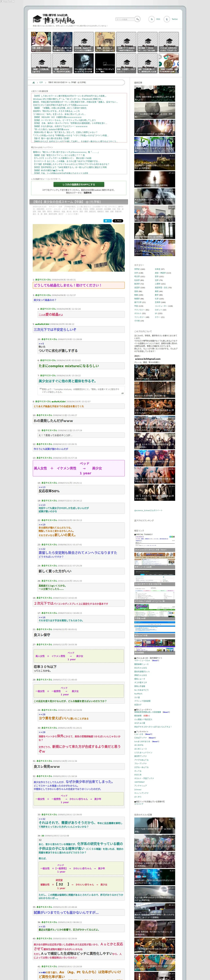Open the Twitter icon in header
This screenshot has height=980, width=210.
(166, 19)
